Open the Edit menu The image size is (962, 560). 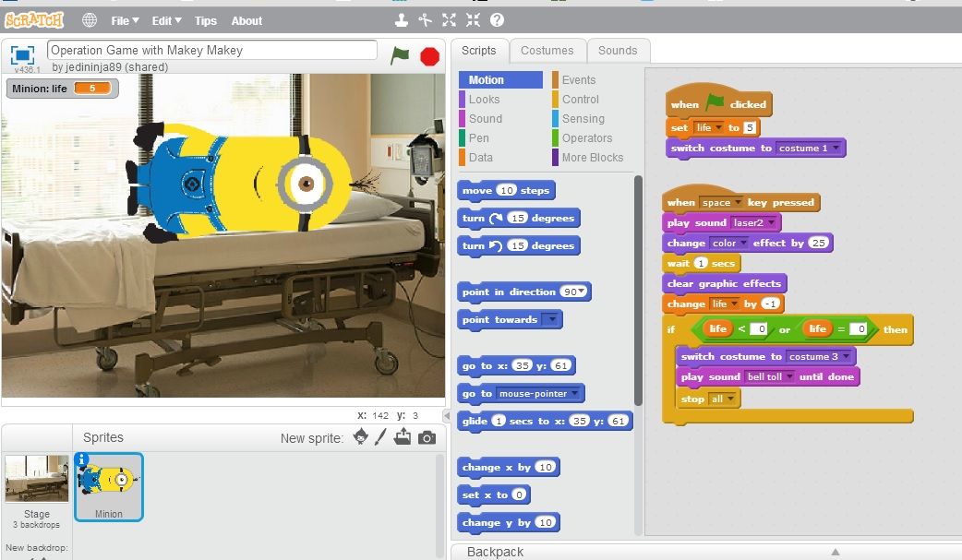coord(166,19)
